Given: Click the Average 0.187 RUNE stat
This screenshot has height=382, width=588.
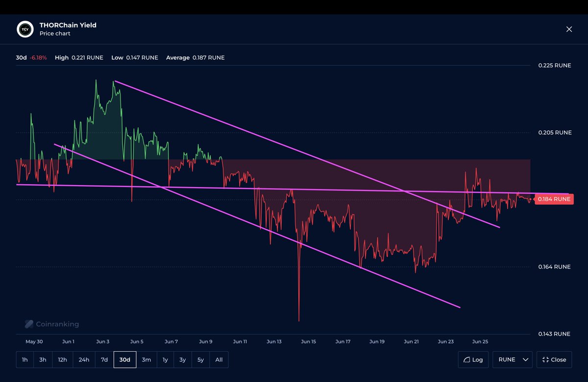Looking at the screenshot, I should pyautogui.click(x=196, y=58).
